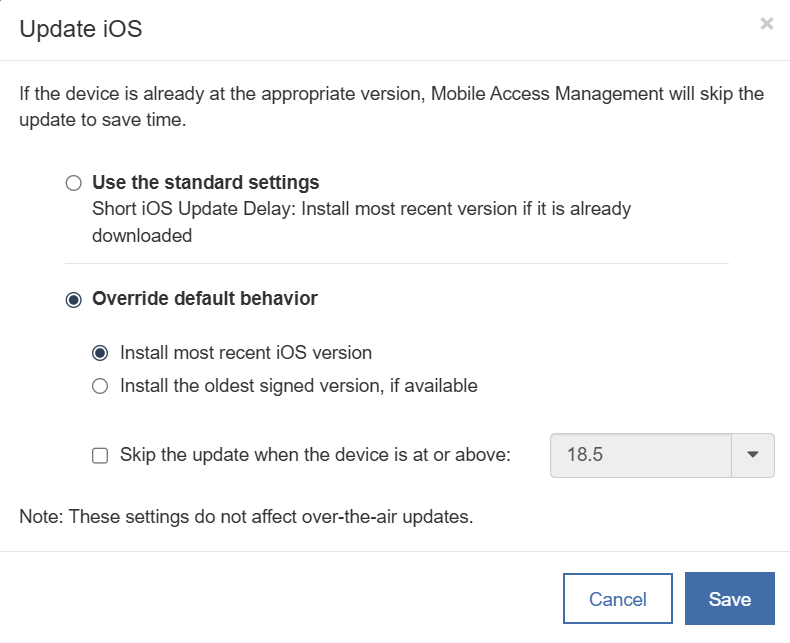Screen dimensions: 790x643
Task: Click the 'Install most recent iOS version' label
Action: pos(245,353)
